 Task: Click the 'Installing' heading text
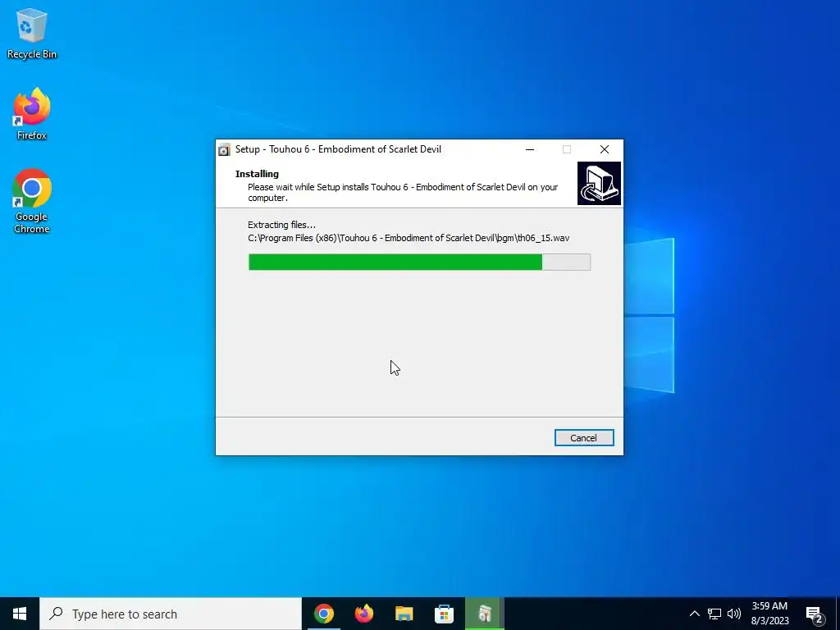(x=257, y=174)
